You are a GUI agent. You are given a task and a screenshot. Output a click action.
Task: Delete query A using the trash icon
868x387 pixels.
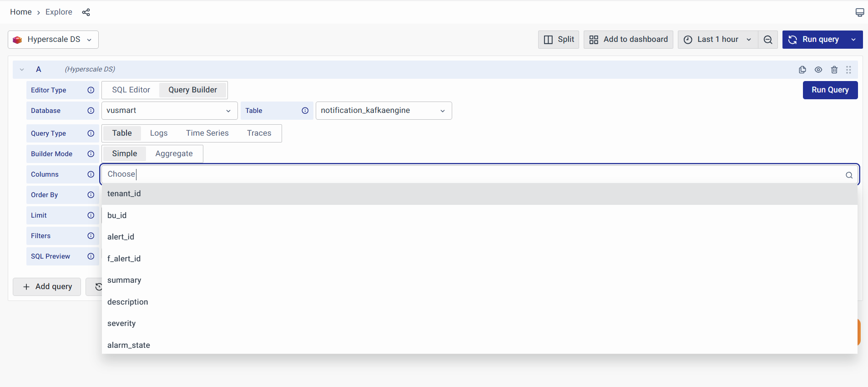[834, 70]
